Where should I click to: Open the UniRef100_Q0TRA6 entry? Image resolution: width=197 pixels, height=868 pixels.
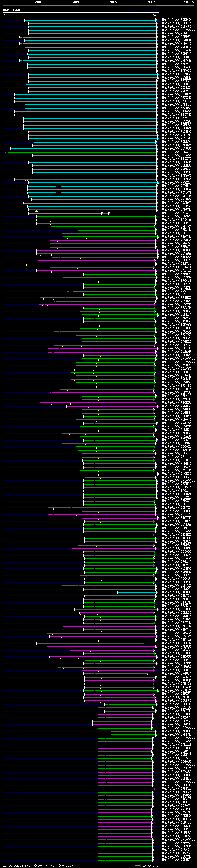[176, 809]
